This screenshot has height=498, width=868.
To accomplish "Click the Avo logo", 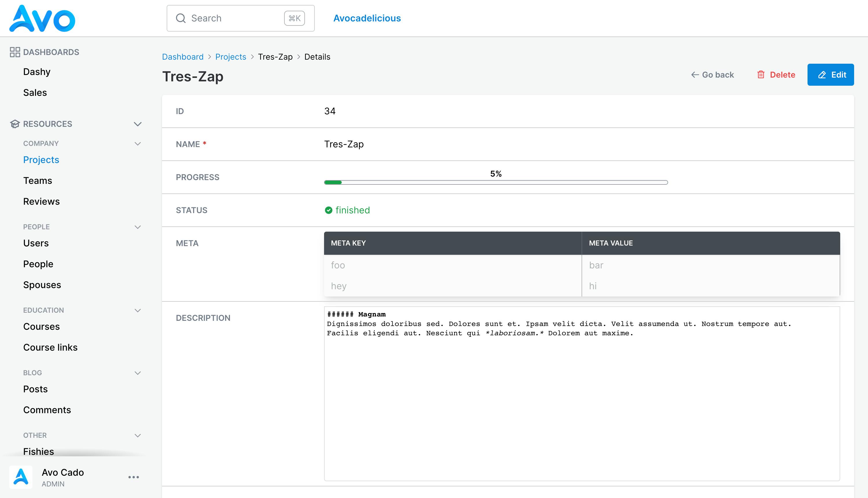I will coord(42,19).
